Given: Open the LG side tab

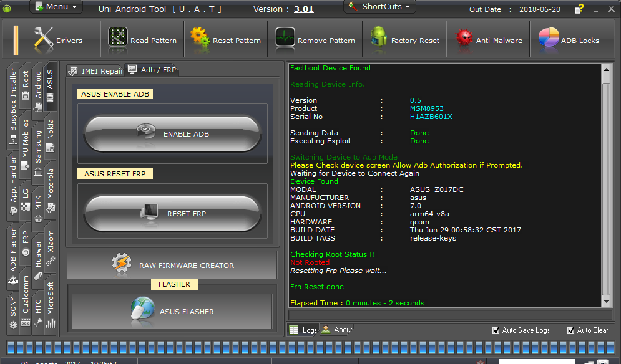Looking at the screenshot, I should (x=26, y=200).
